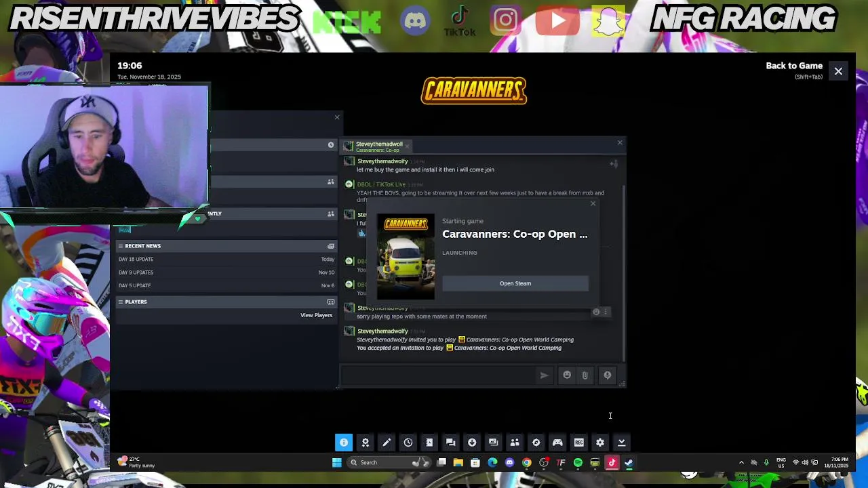Click the chat message input field
The width and height of the screenshot is (868, 488).
point(438,375)
